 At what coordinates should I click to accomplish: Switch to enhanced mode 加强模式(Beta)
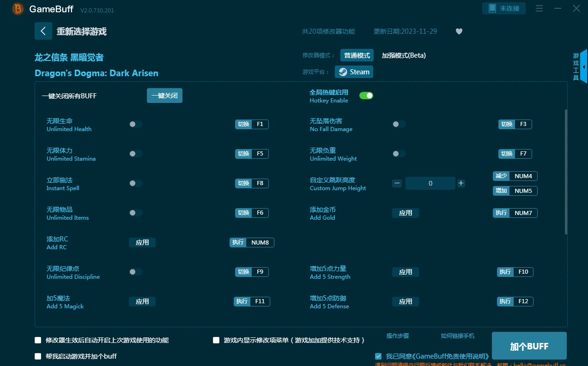404,55
